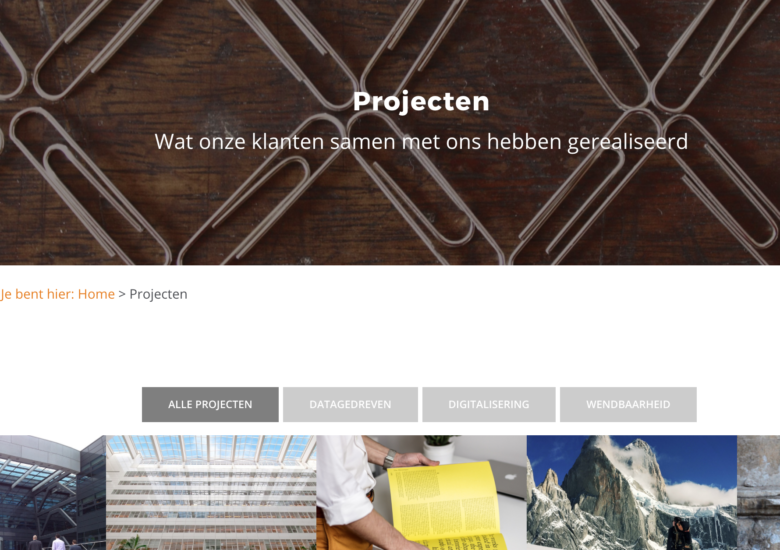This screenshot has width=780, height=550.
Task: Open the yellow magazine project thumbnail
Action: 421,492
